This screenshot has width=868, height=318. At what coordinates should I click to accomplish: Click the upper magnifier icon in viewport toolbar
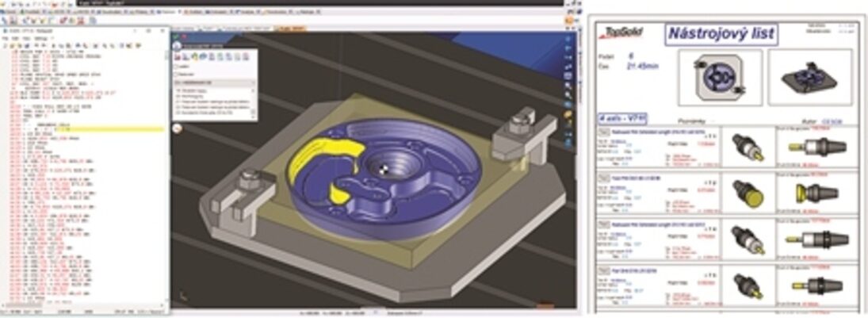pyautogui.click(x=569, y=86)
